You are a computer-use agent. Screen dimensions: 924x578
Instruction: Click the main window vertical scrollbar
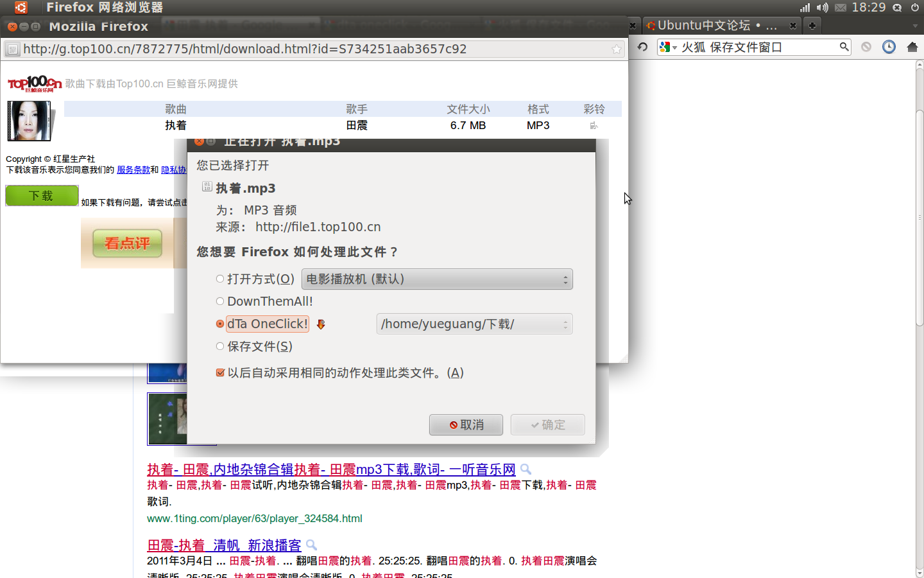[x=919, y=217]
